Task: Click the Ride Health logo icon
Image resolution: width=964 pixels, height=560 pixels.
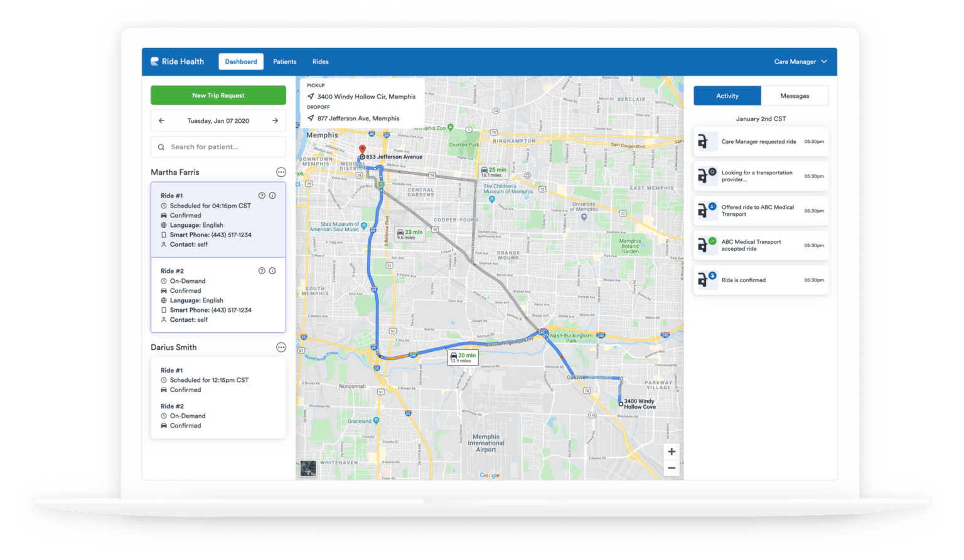Action: [154, 61]
